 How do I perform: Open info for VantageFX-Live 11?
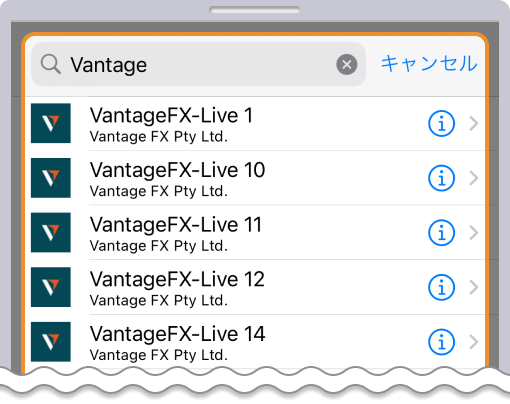pyautogui.click(x=441, y=233)
